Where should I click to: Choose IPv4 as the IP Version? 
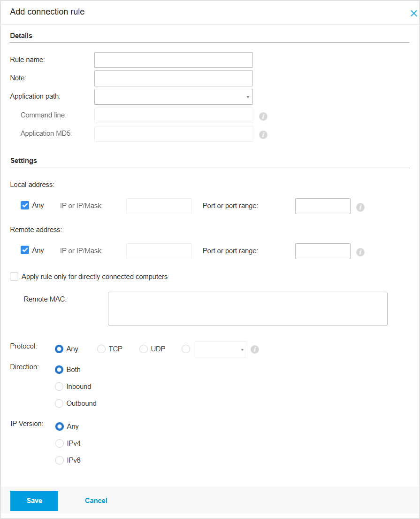60,443
